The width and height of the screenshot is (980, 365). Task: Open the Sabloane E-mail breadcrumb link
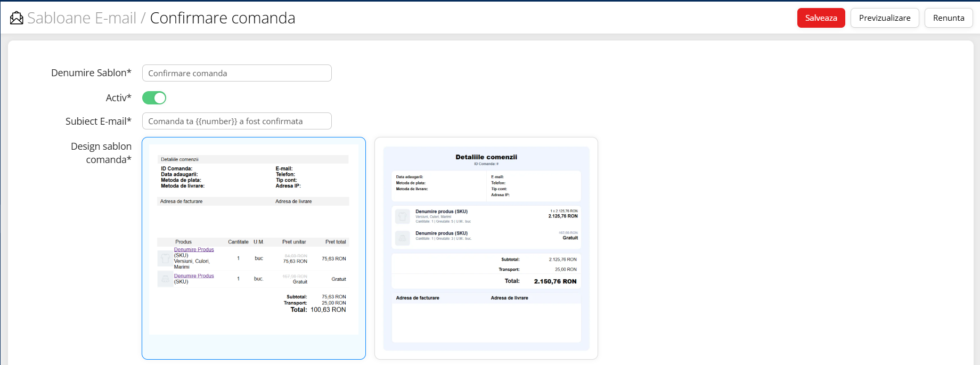pos(81,18)
